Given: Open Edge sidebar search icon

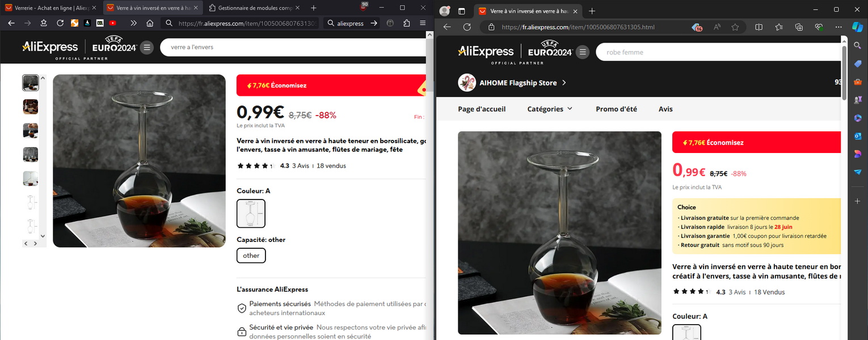Looking at the screenshot, I should point(858,45).
